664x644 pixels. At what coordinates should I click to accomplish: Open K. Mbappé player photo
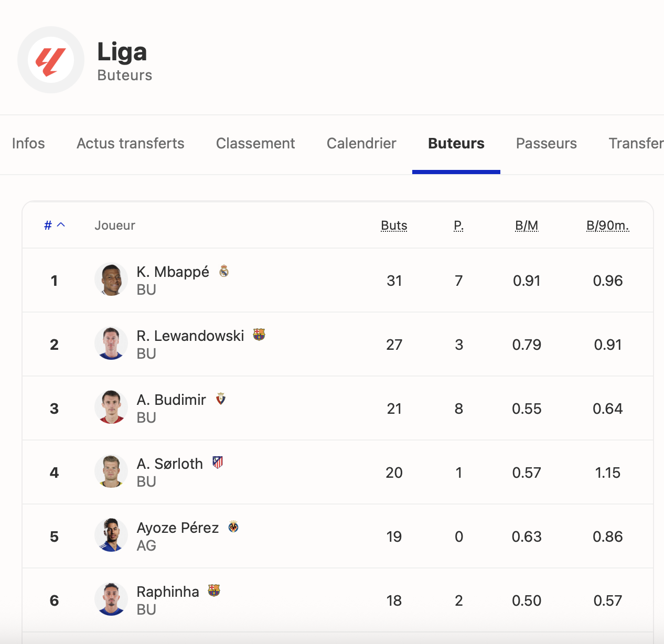point(111,280)
